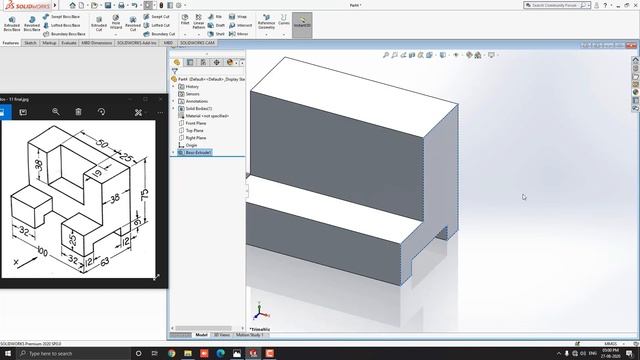
Task: Open the ConfigurationManager panel tab
Action: click(x=203, y=62)
